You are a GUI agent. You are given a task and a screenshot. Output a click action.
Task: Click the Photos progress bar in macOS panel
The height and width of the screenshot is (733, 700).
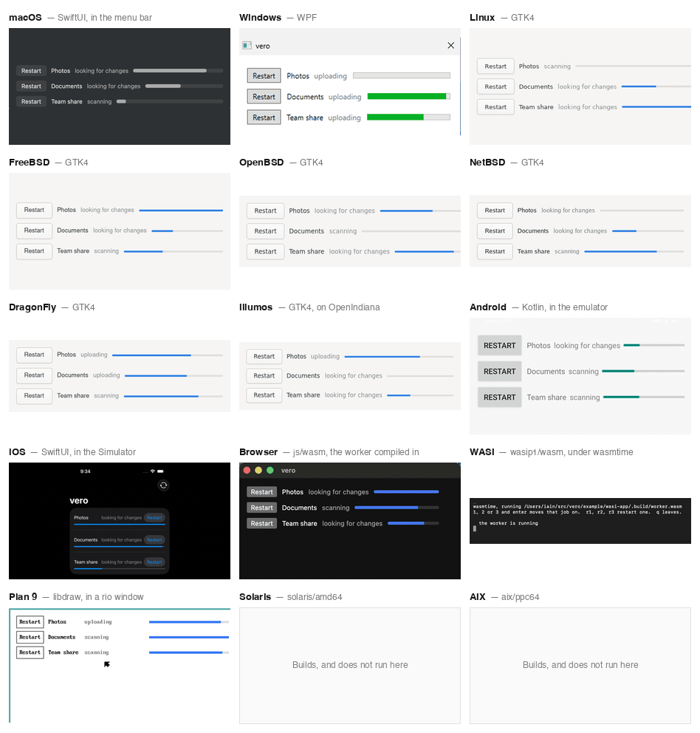point(178,71)
